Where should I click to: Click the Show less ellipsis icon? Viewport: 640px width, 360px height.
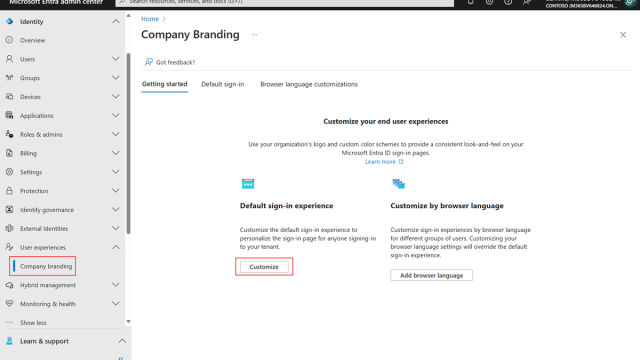(x=9, y=322)
